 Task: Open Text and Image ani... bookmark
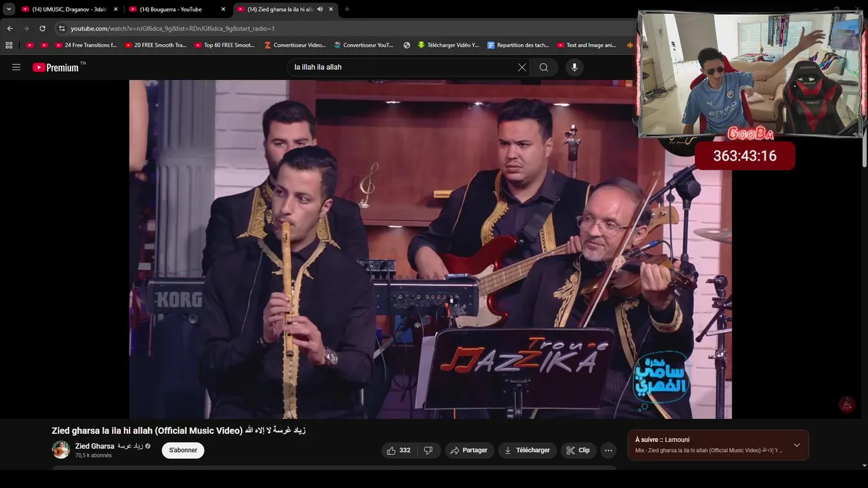(x=587, y=45)
